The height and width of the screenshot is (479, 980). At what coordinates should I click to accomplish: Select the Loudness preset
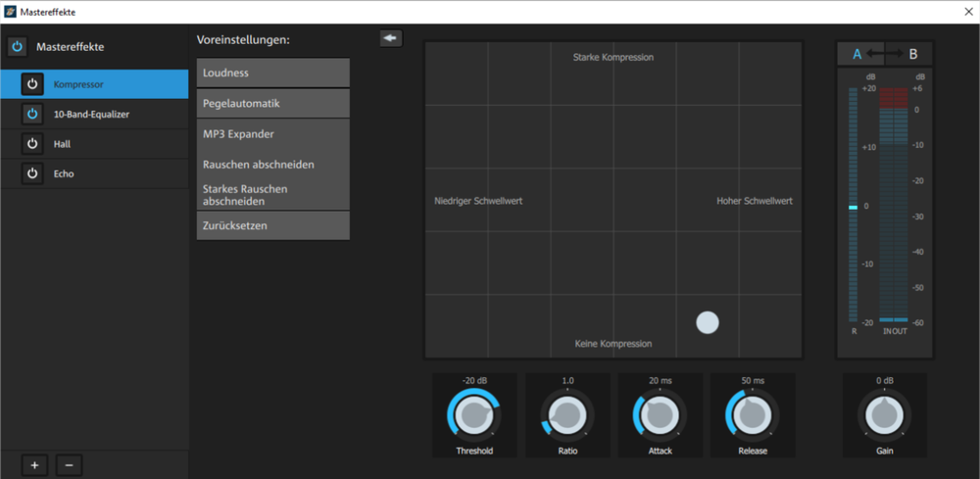click(272, 72)
